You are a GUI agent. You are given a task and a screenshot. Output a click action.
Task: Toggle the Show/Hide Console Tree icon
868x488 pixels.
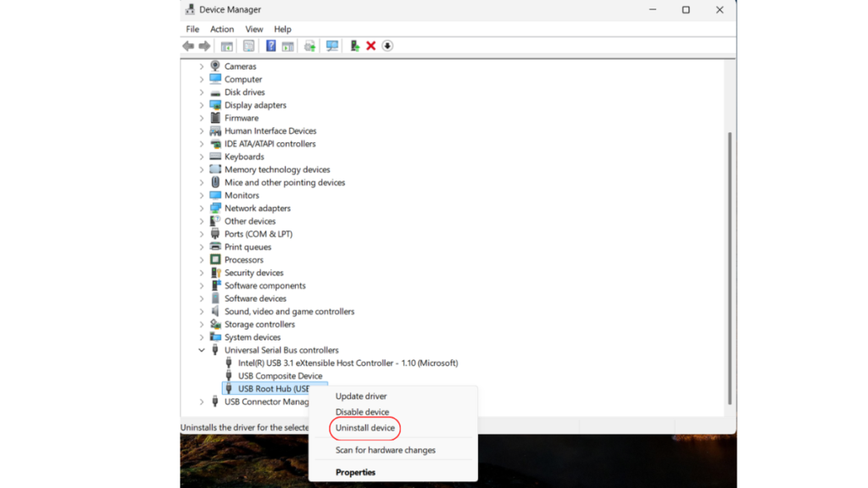(226, 46)
